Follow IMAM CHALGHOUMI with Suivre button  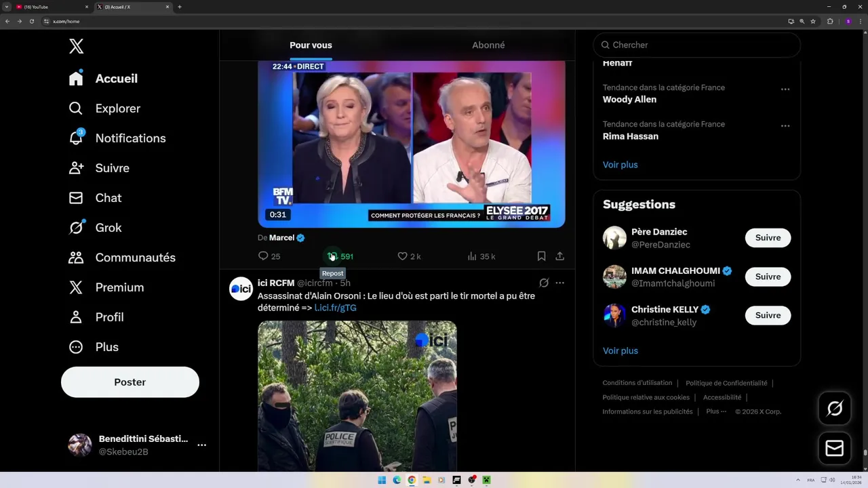[x=768, y=277]
